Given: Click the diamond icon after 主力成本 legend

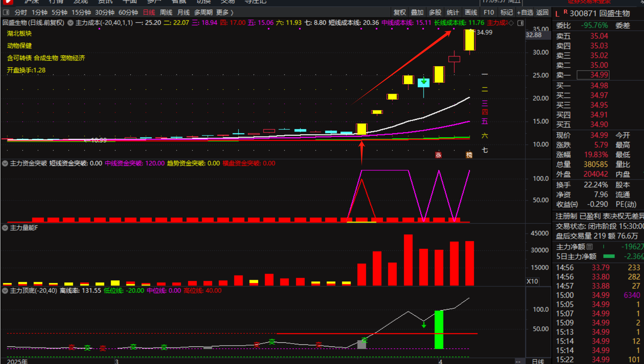Looking at the screenshot, I should (x=511, y=23).
